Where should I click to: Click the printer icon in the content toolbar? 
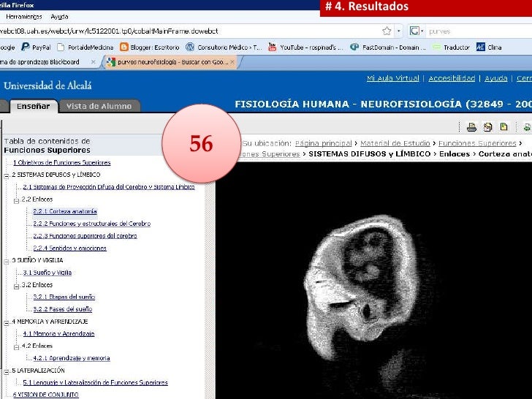(471, 127)
